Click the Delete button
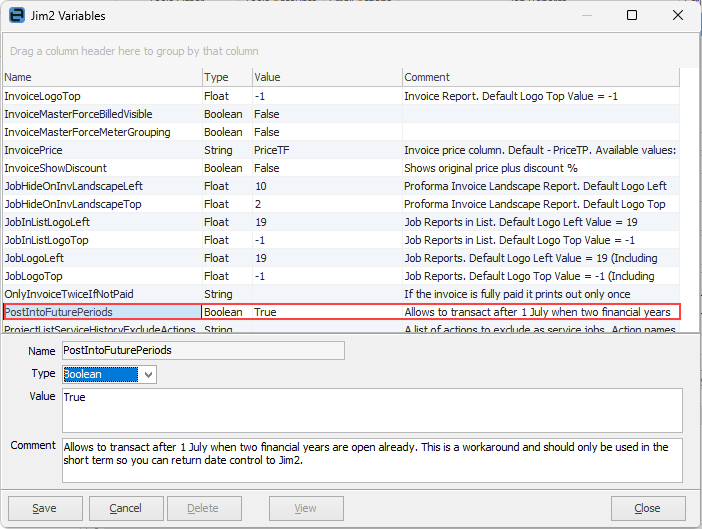Image resolution: width=702 pixels, height=529 pixels. [x=205, y=508]
